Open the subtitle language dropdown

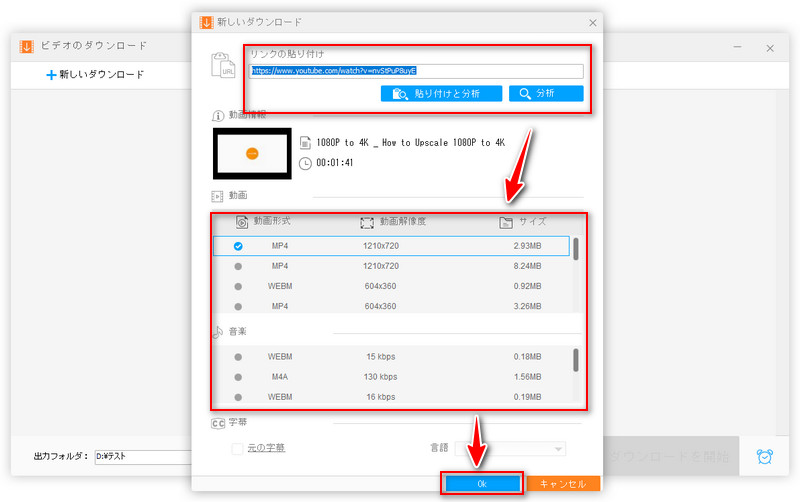click(x=510, y=448)
